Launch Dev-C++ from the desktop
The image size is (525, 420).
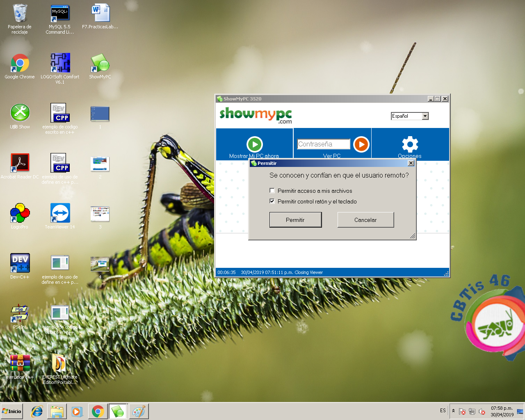pos(19,262)
